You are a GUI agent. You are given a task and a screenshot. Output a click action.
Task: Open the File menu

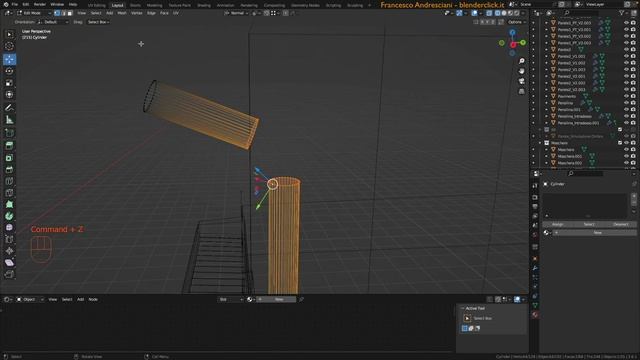(15, 4)
